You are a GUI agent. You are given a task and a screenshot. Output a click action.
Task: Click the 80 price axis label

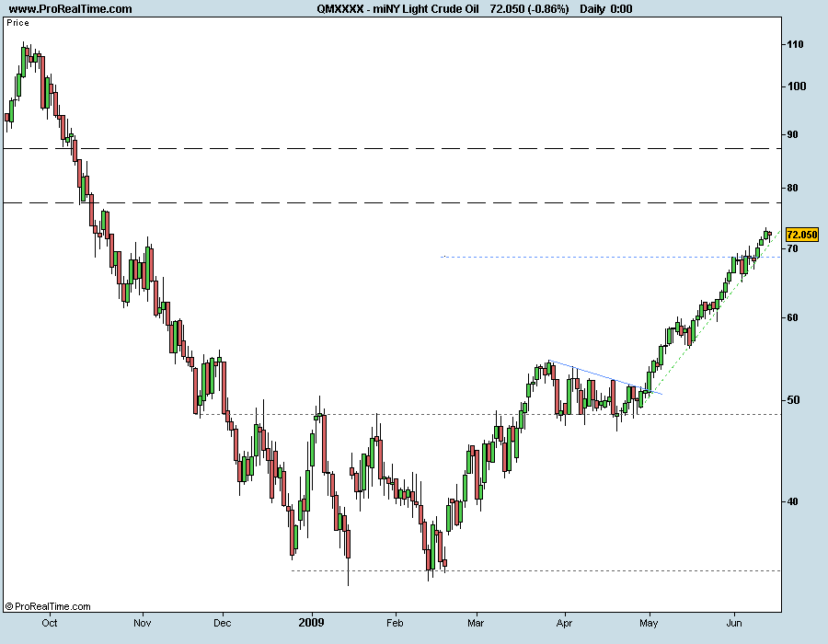tap(792, 188)
